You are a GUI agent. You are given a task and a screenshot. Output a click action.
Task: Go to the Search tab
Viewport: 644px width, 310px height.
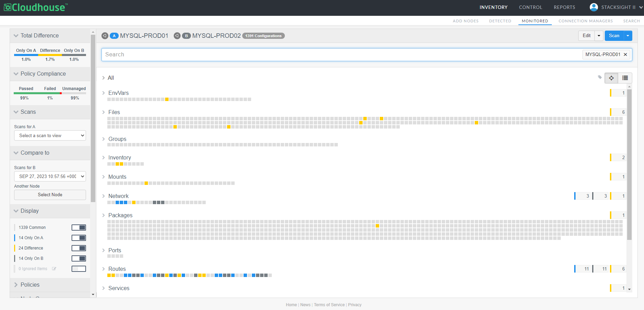coord(631,21)
